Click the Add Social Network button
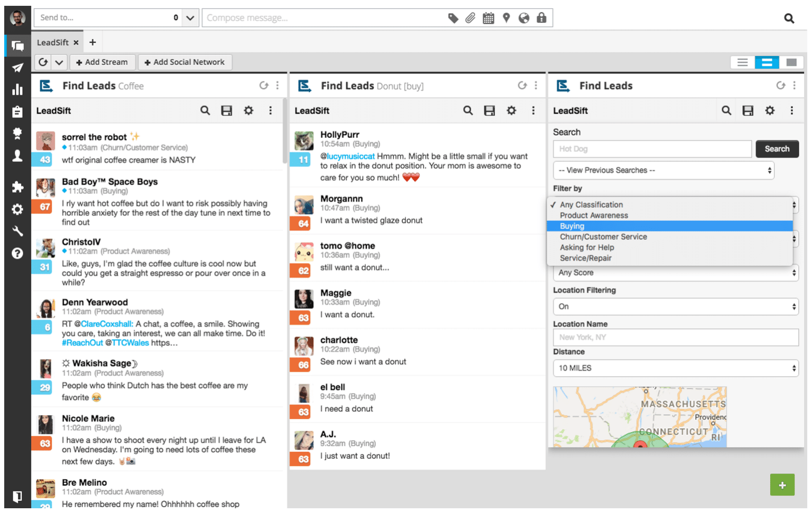812x513 pixels. (184, 62)
